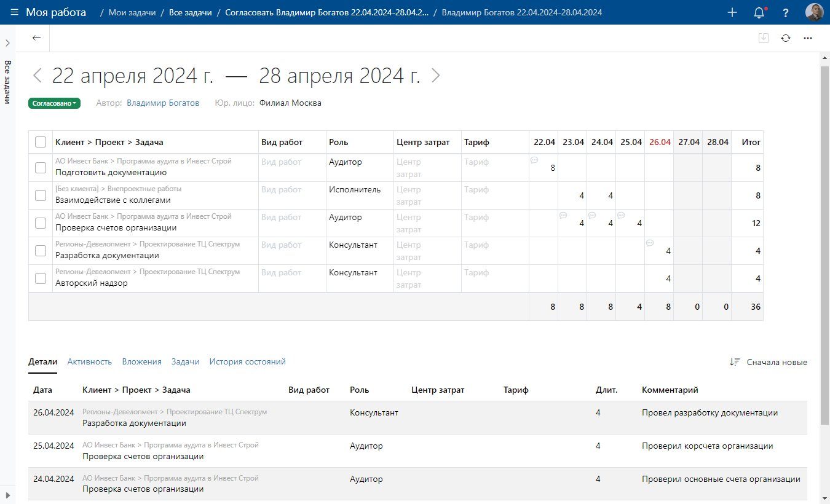This screenshot has height=504, width=830.
Task: Click comment Проверил корсчета организации
Action: (708, 446)
